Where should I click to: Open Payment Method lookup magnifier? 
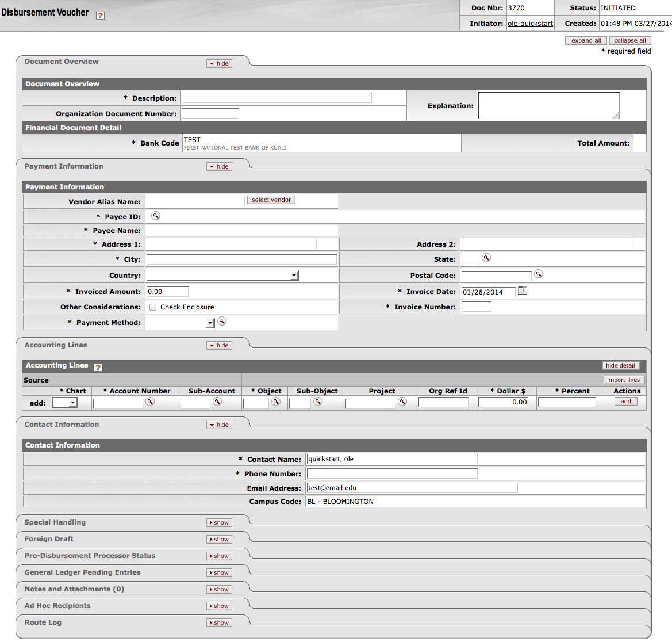tap(221, 321)
